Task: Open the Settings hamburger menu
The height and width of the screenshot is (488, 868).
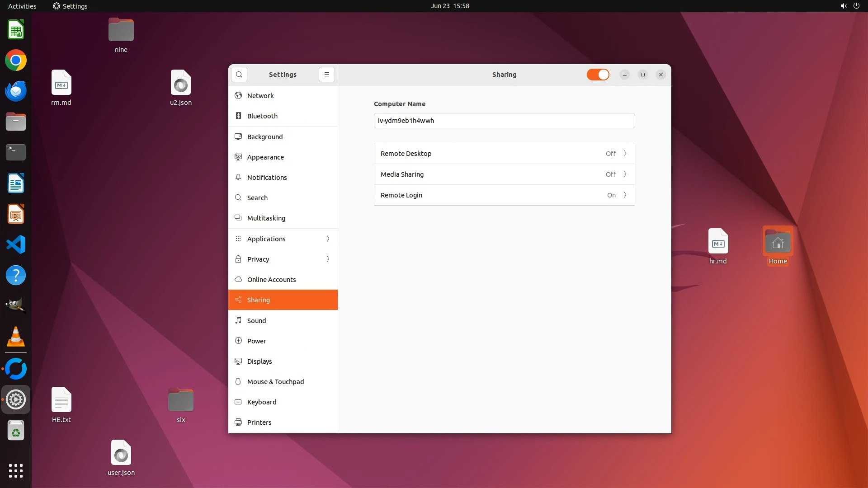Action: 326,75
